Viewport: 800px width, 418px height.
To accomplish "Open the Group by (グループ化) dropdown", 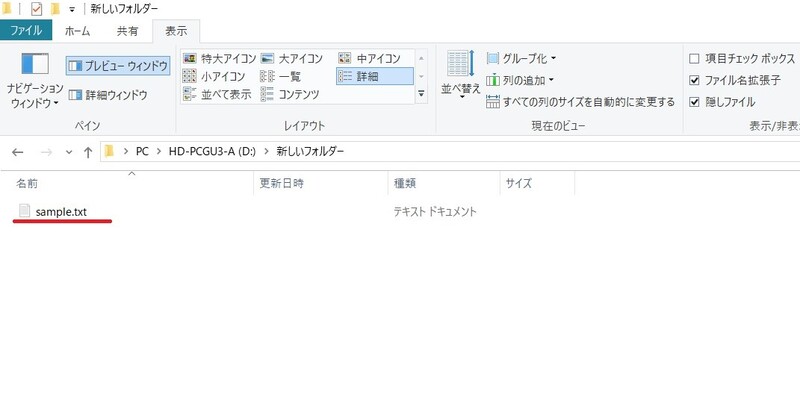I will pyautogui.click(x=521, y=59).
